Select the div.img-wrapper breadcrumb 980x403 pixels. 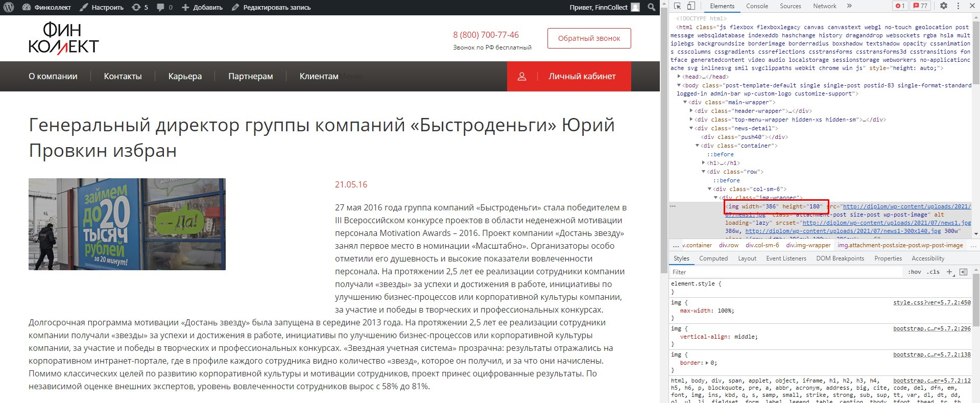click(808, 245)
